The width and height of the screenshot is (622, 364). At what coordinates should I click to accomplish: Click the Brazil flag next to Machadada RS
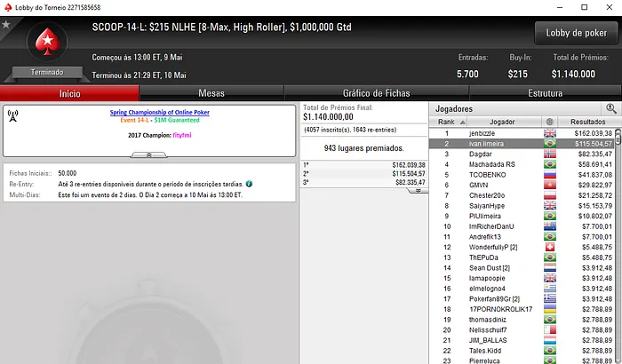point(550,164)
